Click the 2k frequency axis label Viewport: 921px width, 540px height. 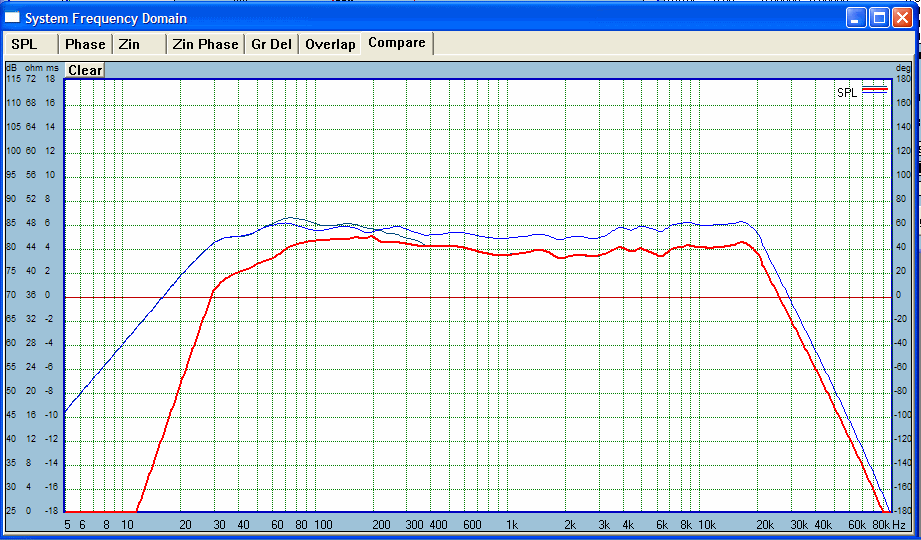[x=570, y=525]
